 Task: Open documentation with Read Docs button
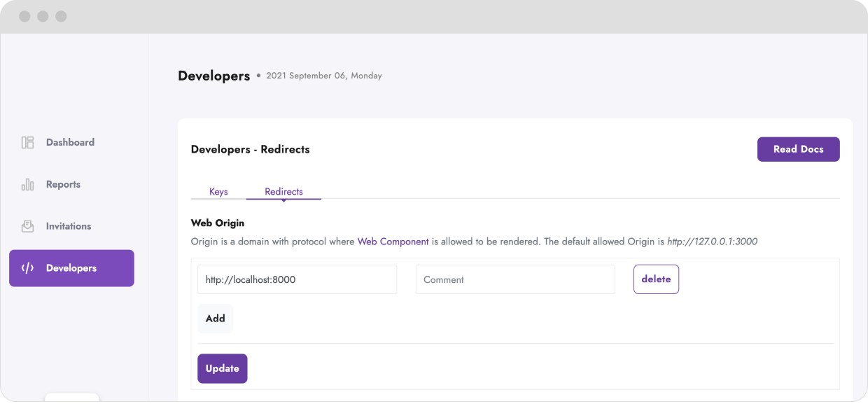click(x=799, y=149)
